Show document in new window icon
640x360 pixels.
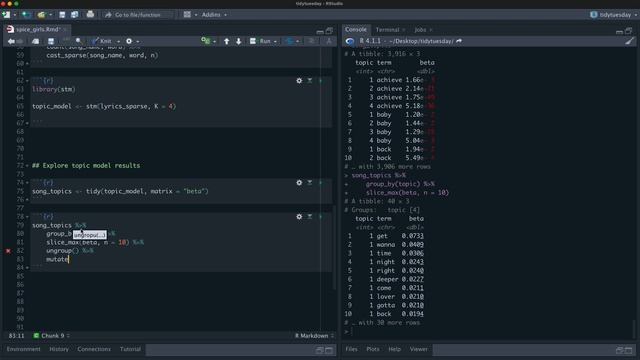pos(36,41)
